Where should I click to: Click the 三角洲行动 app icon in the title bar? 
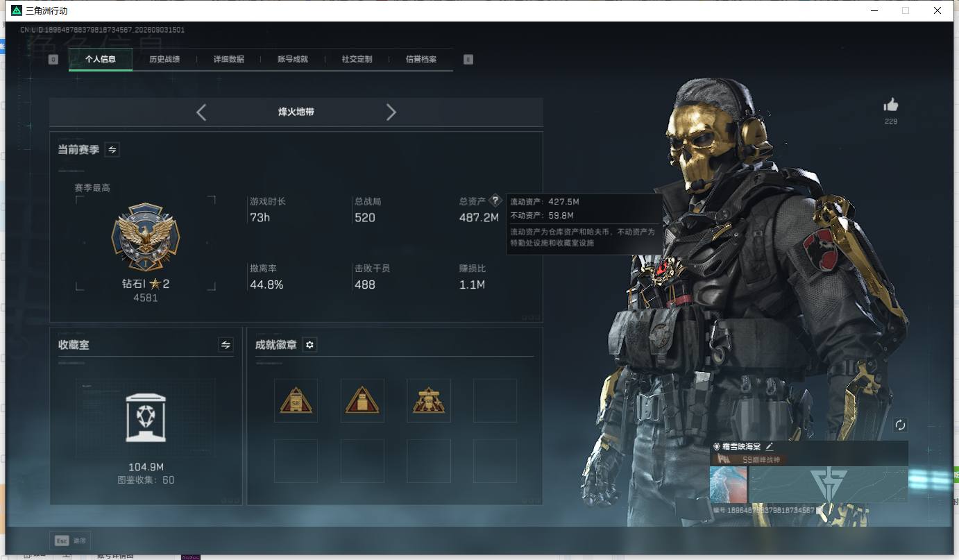(x=17, y=10)
